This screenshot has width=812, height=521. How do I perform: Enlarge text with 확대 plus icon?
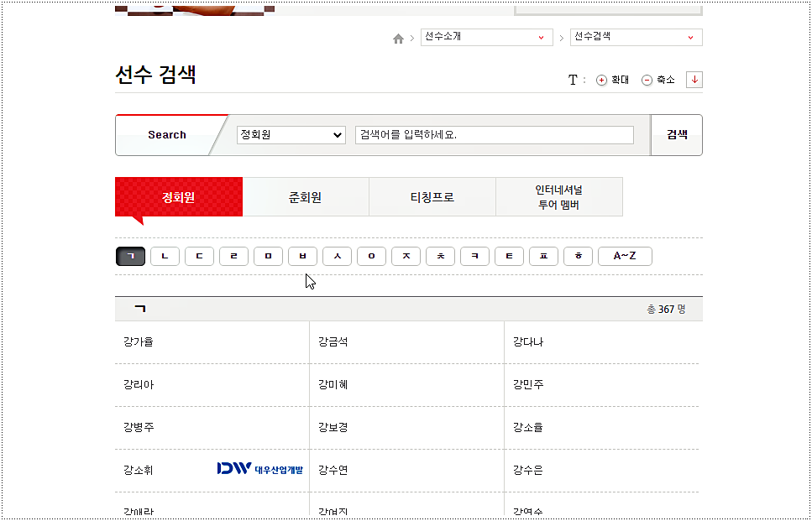tap(601, 81)
